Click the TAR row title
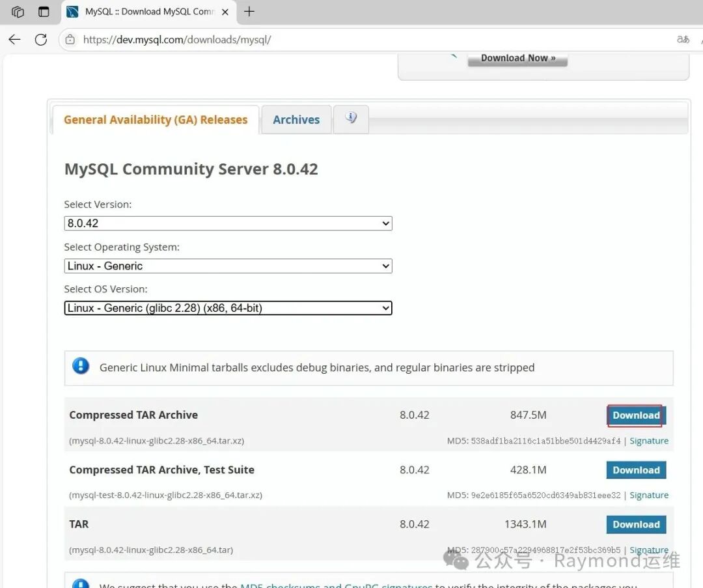The height and width of the screenshot is (588, 703). (x=79, y=524)
